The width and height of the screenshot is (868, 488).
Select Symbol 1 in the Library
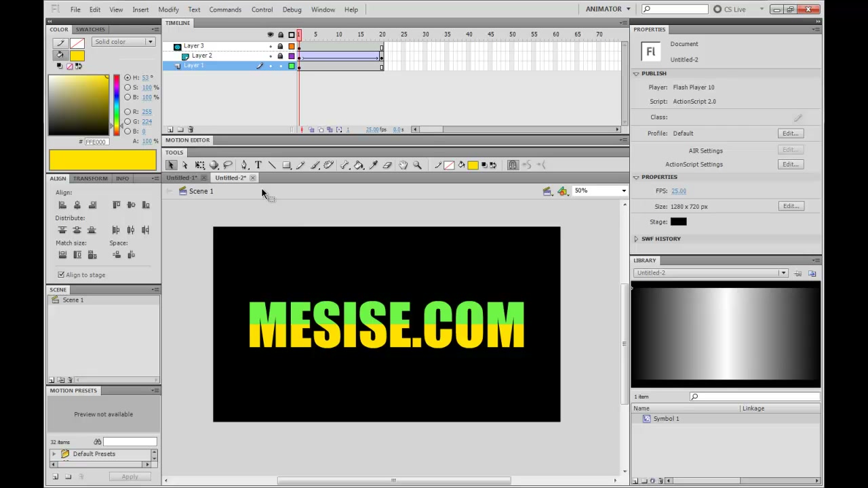(x=666, y=419)
